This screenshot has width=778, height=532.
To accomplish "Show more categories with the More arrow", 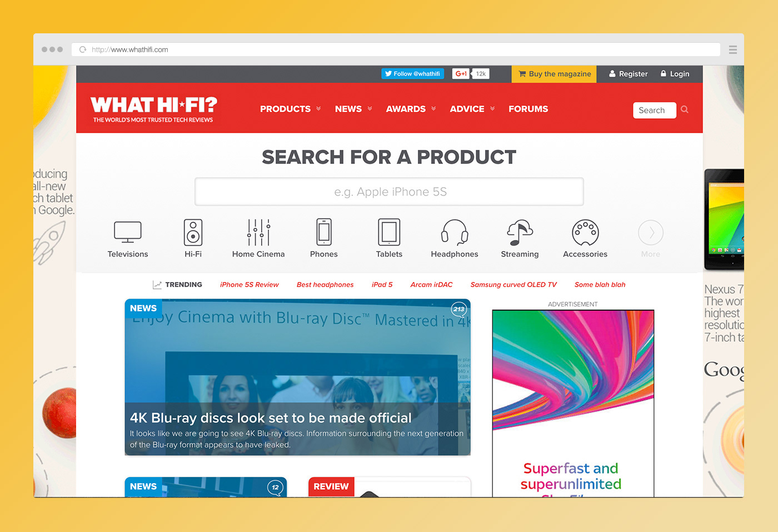I will click(651, 233).
